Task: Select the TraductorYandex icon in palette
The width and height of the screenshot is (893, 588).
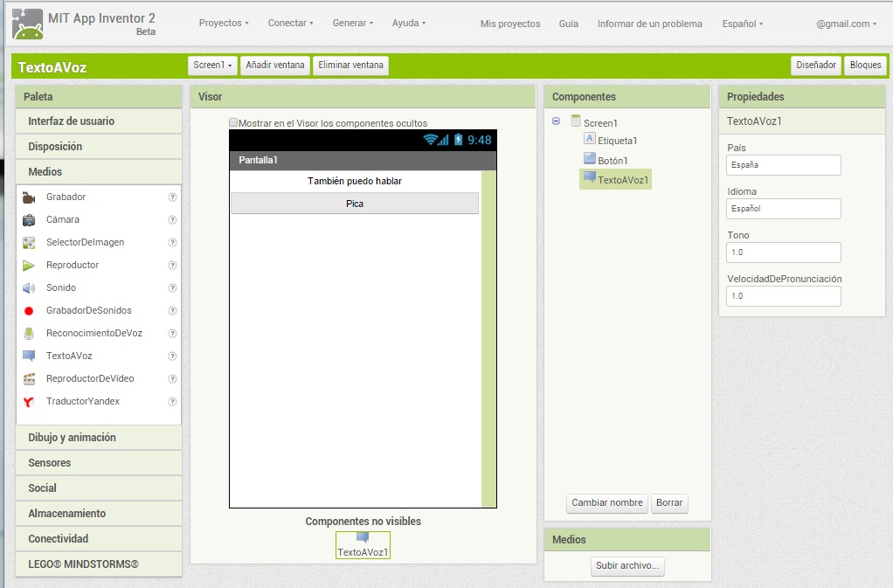Action: tap(29, 401)
